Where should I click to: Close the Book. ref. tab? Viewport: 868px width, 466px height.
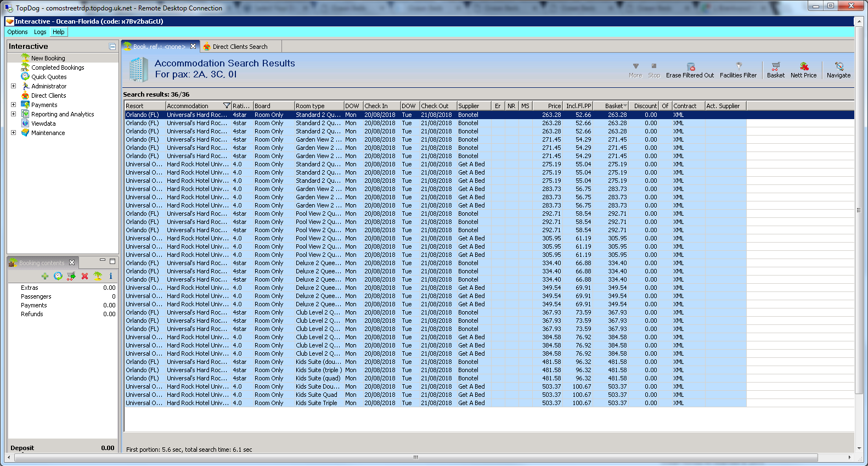(193, 47)
